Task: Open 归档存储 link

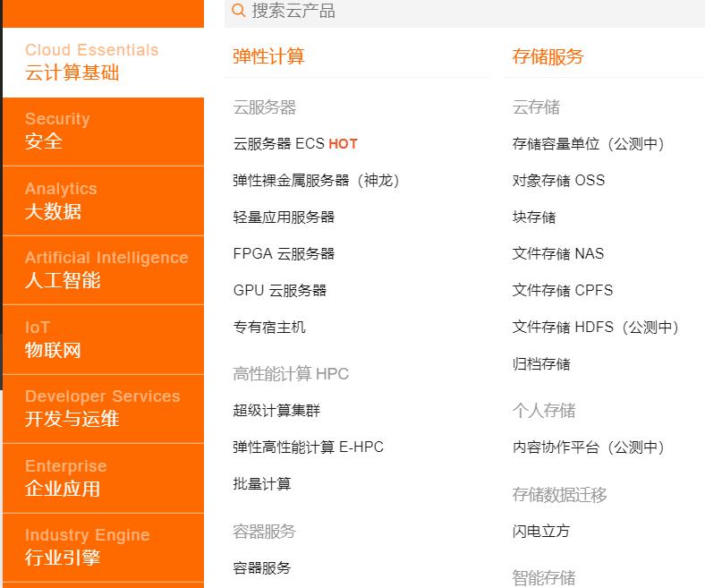Action: click(541, 364)
